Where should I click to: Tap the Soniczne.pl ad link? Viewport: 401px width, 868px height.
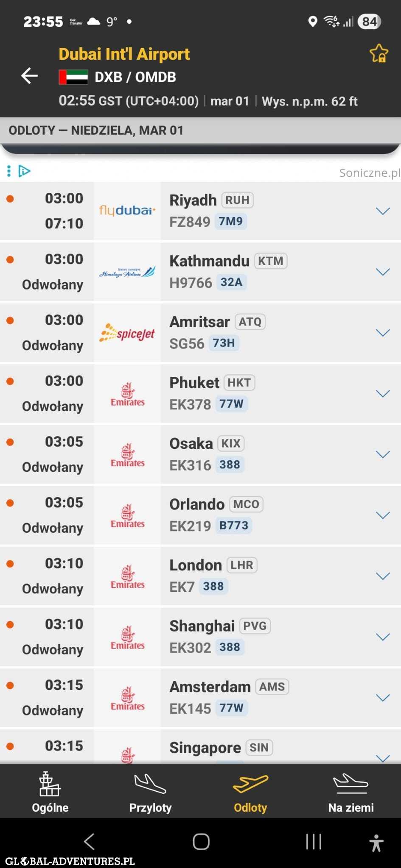[x=369, y=172]
